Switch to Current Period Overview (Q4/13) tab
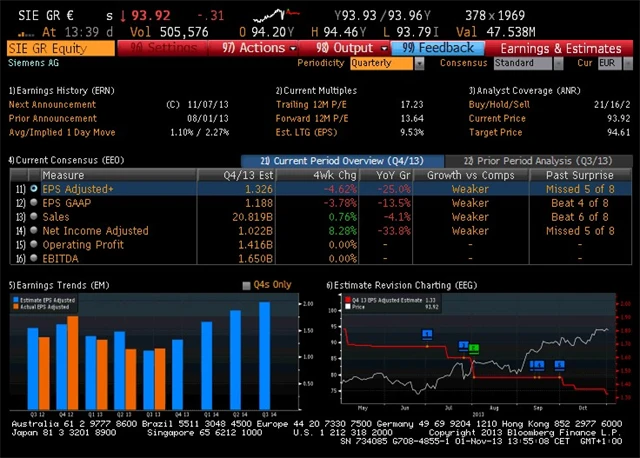 click(342, 160)
